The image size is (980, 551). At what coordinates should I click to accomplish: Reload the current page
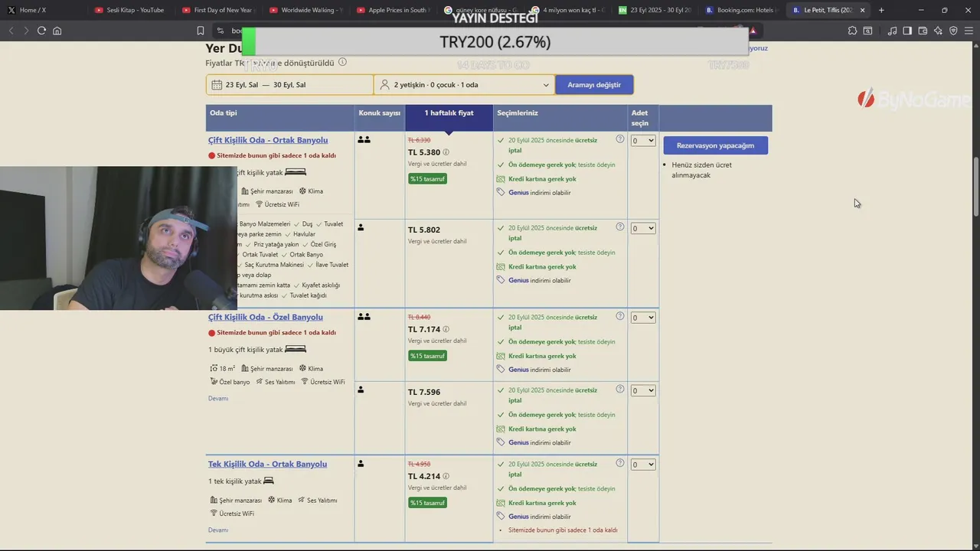41,31
